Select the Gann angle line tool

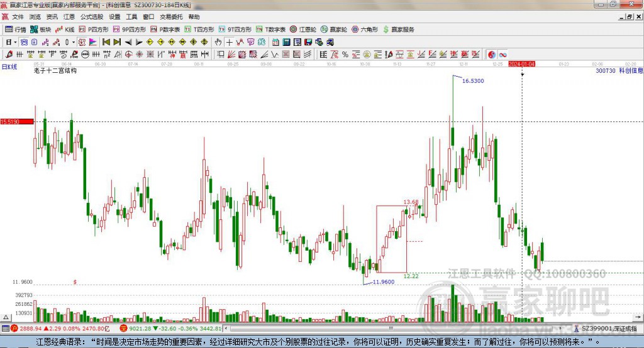[x=264, y=54]
